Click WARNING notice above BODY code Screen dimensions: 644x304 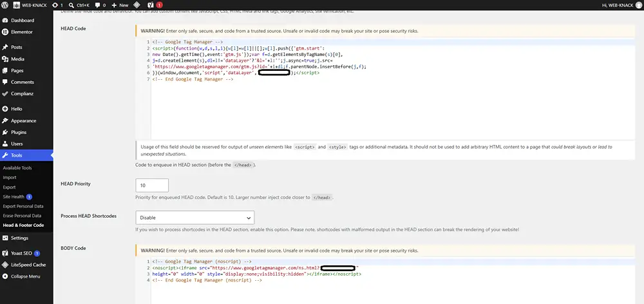385,250
